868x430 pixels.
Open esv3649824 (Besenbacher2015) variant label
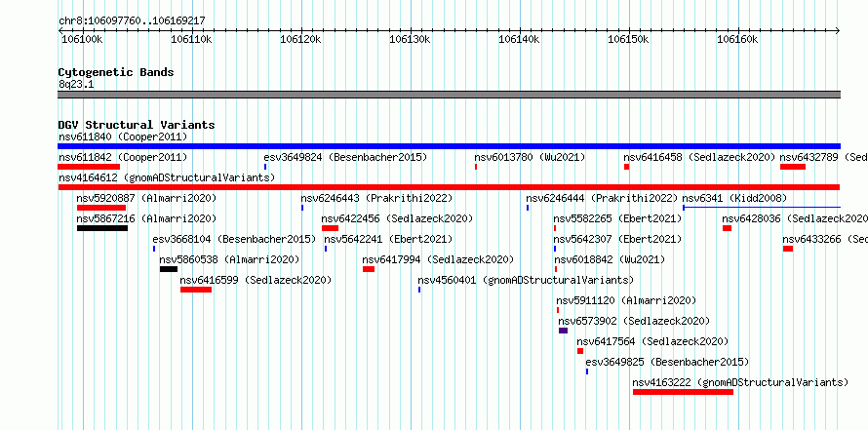click(x=345, y=157)
